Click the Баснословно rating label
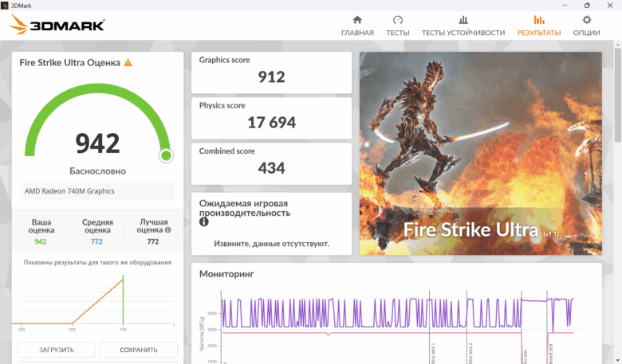 97,171
